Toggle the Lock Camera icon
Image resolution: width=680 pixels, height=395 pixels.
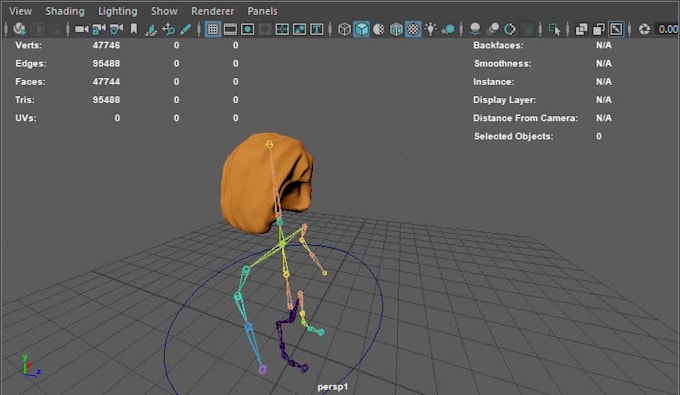(x=99, y=29)
